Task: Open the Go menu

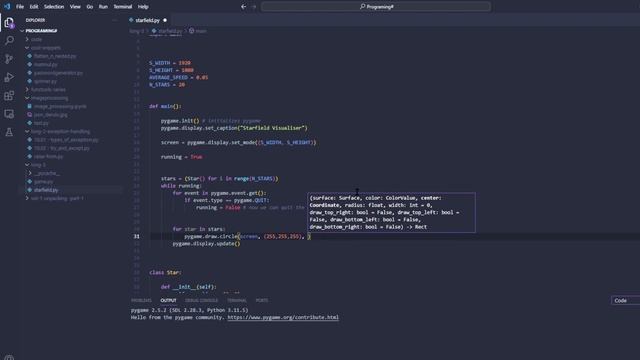Action: (90, 7)
